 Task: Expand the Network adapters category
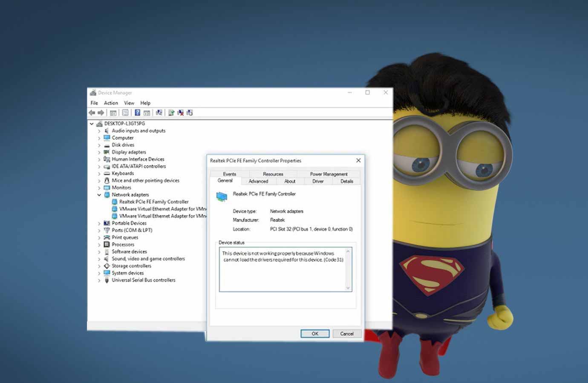coord(99,194)
